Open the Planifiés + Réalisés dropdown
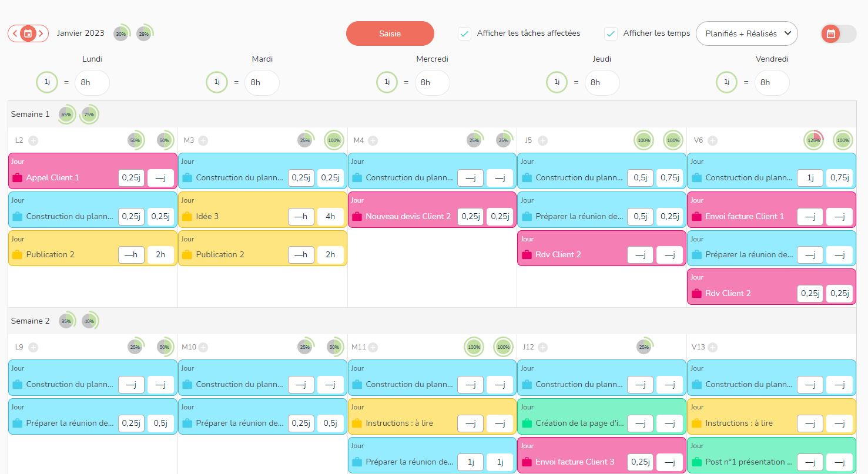The height and width of the screenshot is (474, 868). [746, 33]
